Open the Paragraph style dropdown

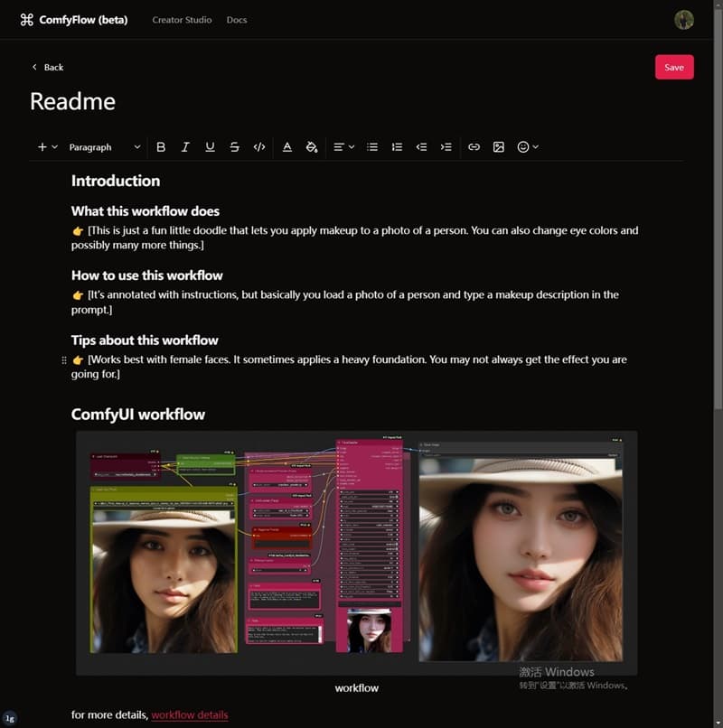point(105,147)
